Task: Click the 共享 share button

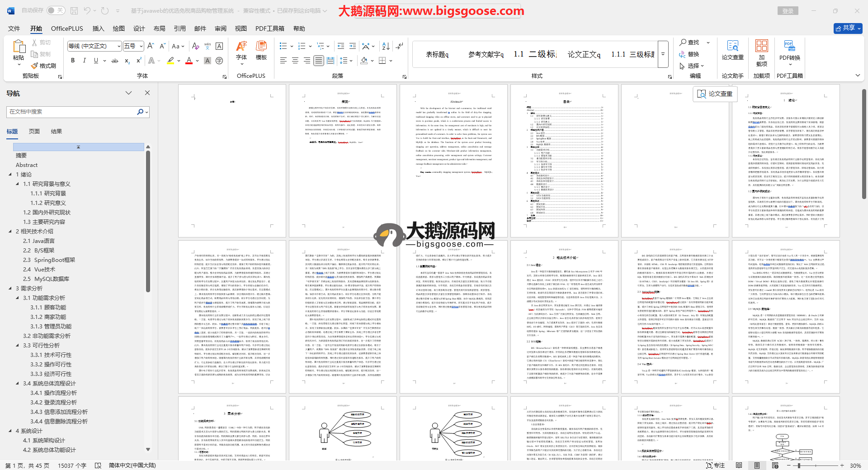Action: coord(848,28)
